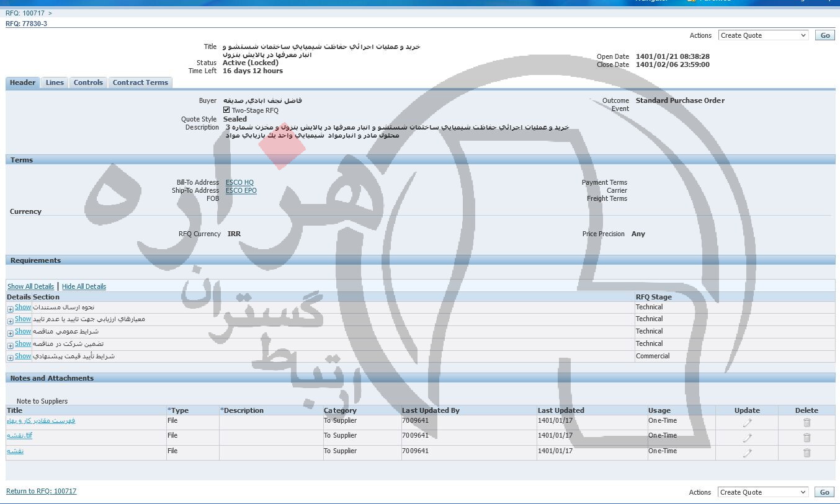
Task: Click Show All Details link
Action: [x=30, y=286]
